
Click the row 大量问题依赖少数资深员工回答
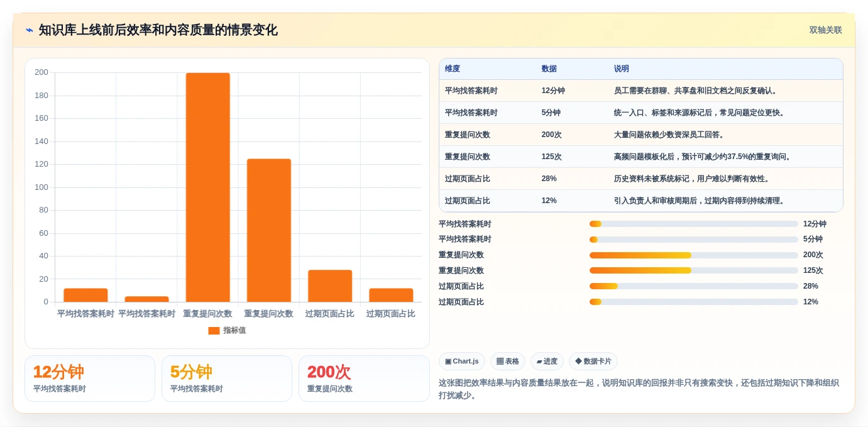pyautogui.click(x=641, y=135)
